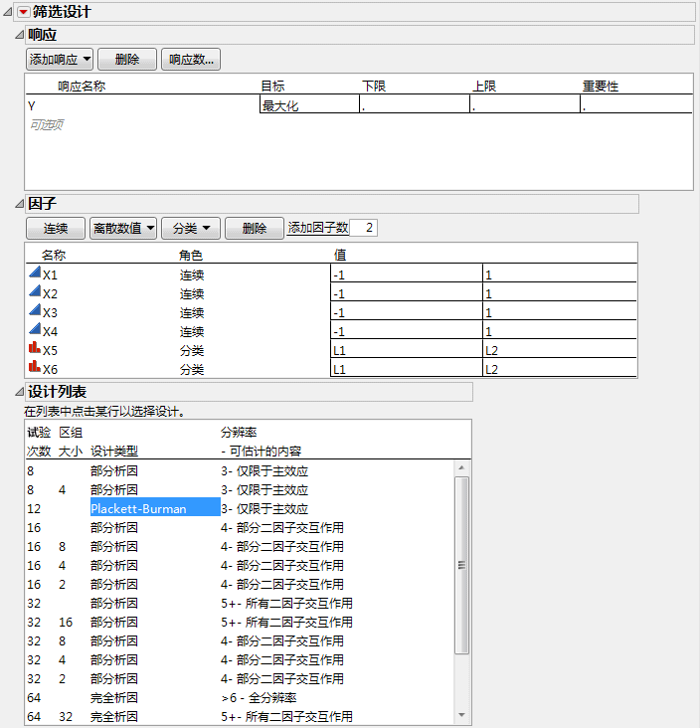
Task: Select factor name X3
Action: [50, 313]
